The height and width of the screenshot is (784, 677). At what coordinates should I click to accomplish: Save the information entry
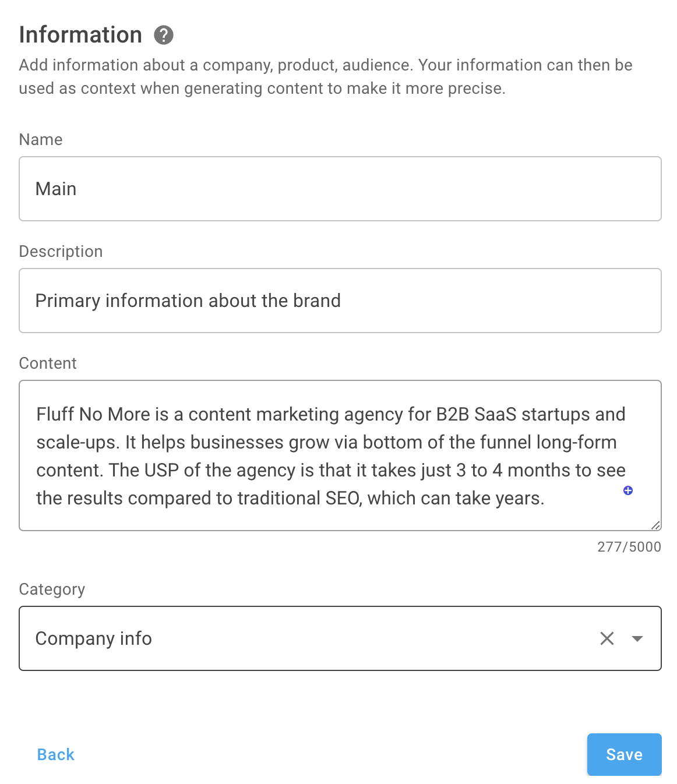625,754
